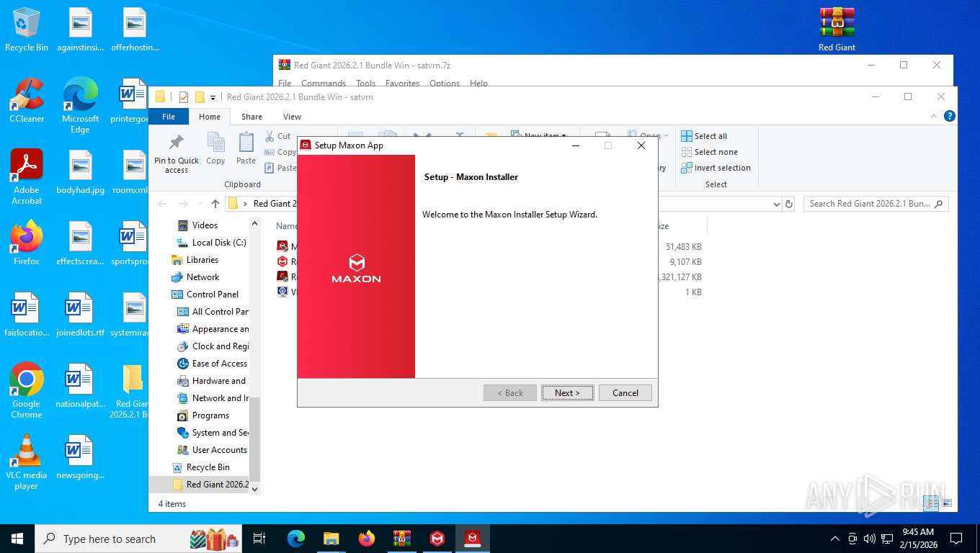Open offerhostin image file icon
Screen dimensions: 980x553
(135, 30)
